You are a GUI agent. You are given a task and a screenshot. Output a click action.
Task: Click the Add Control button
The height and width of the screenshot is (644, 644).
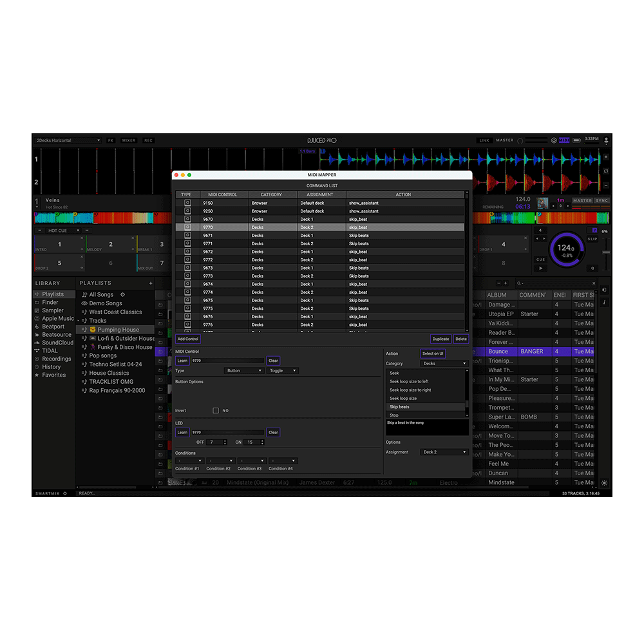point(188,339)
